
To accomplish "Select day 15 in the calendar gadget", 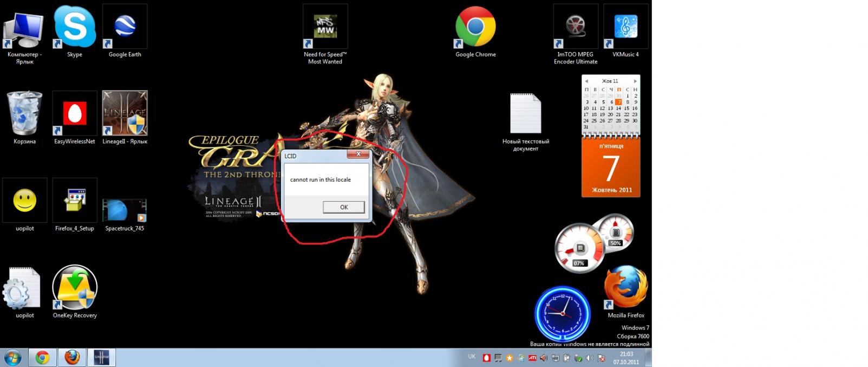I will pos(626,108).
